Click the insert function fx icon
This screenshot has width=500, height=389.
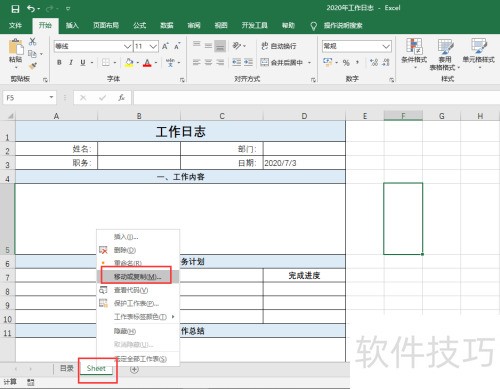click(122, 98)
